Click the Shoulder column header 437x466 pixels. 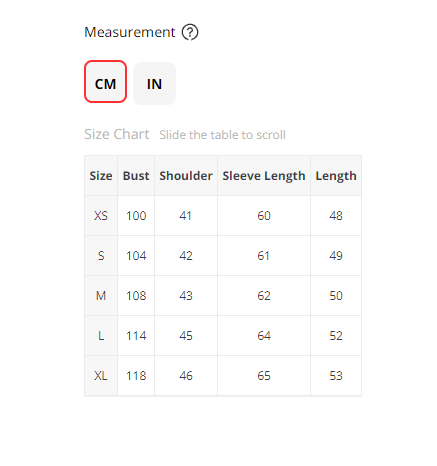click(186, 176)
